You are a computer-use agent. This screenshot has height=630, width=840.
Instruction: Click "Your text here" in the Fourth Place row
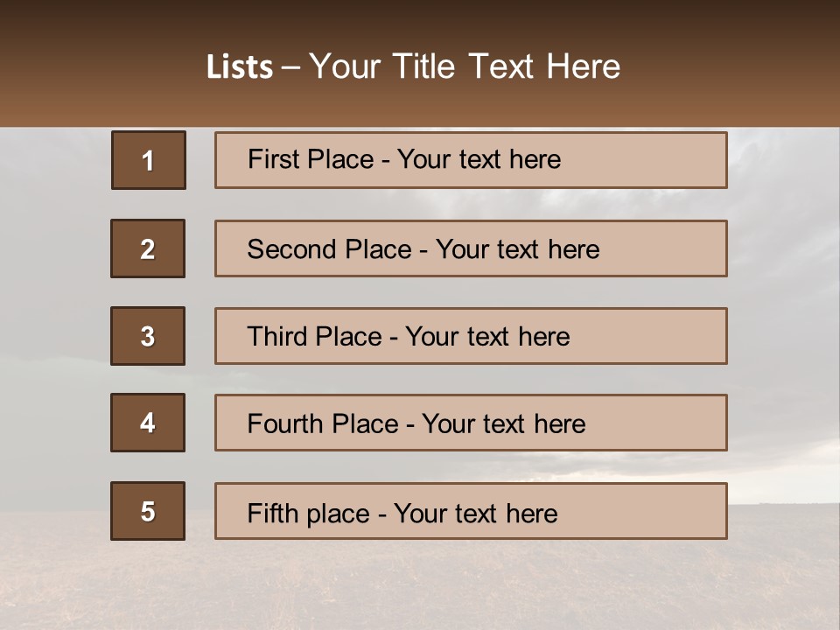point(503,424)
